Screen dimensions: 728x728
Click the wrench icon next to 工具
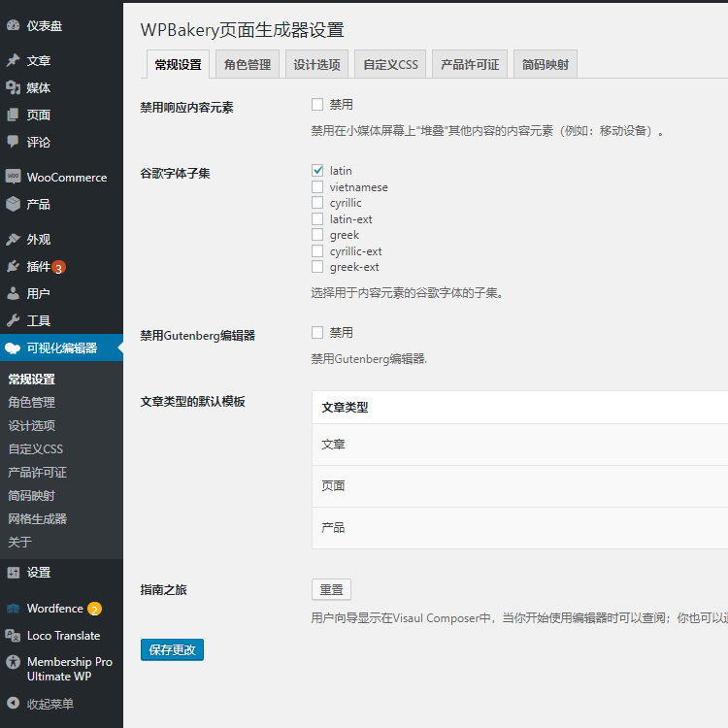(14, 320)
